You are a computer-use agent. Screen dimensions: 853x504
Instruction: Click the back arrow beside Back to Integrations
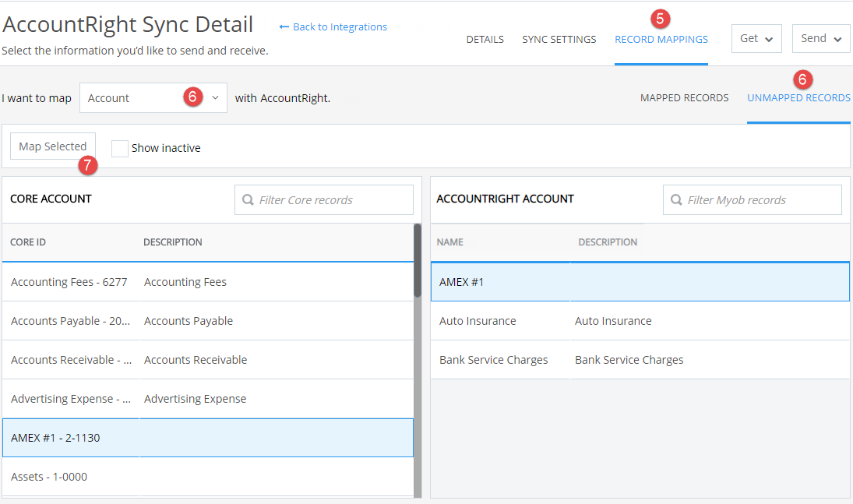284,26
